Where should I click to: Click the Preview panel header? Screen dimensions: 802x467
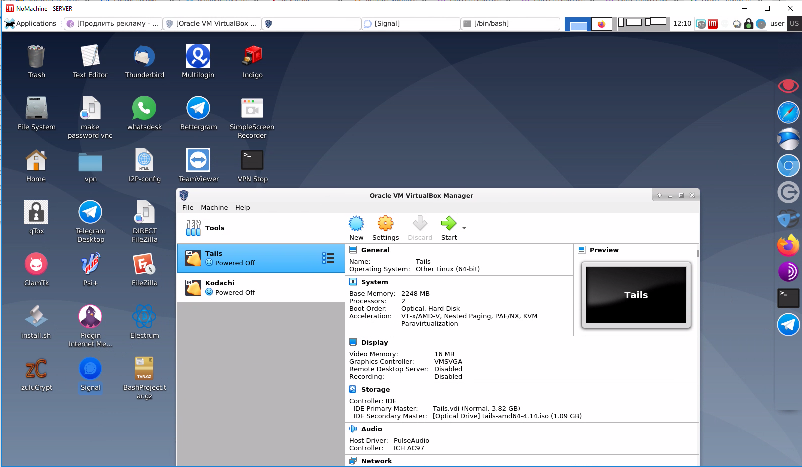[604, 250]
